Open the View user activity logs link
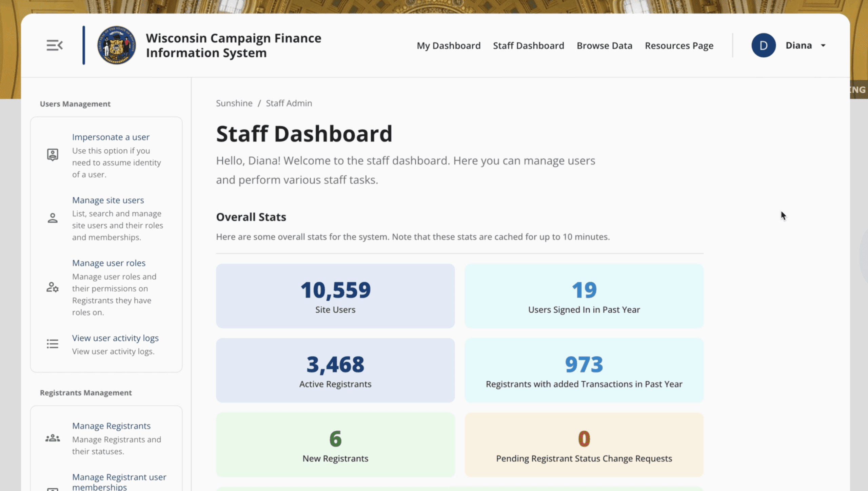This screenshot has height=491, width=868. [x=115, y=338]
